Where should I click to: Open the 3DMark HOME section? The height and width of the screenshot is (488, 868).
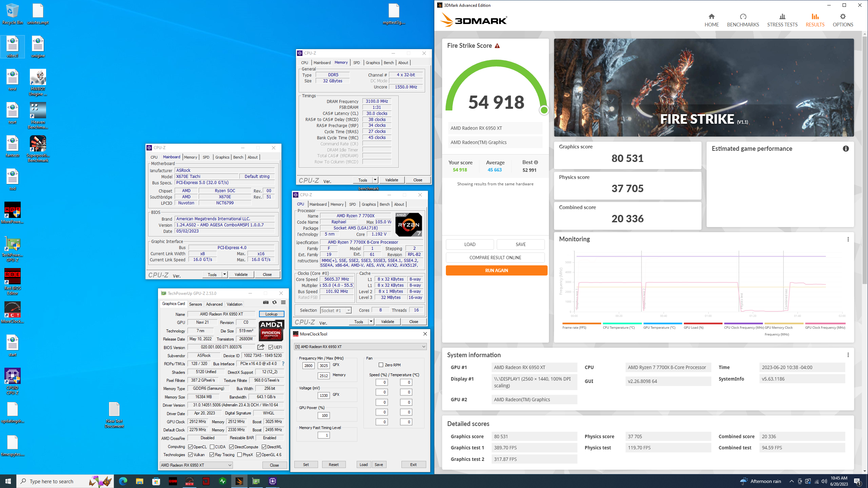(711, 20)
